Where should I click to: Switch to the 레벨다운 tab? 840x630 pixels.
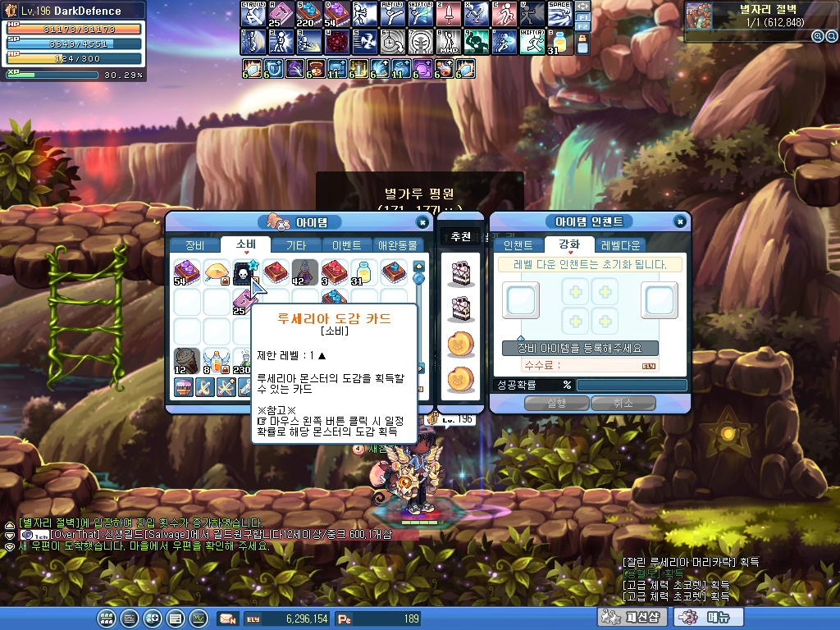coord(620,245)
